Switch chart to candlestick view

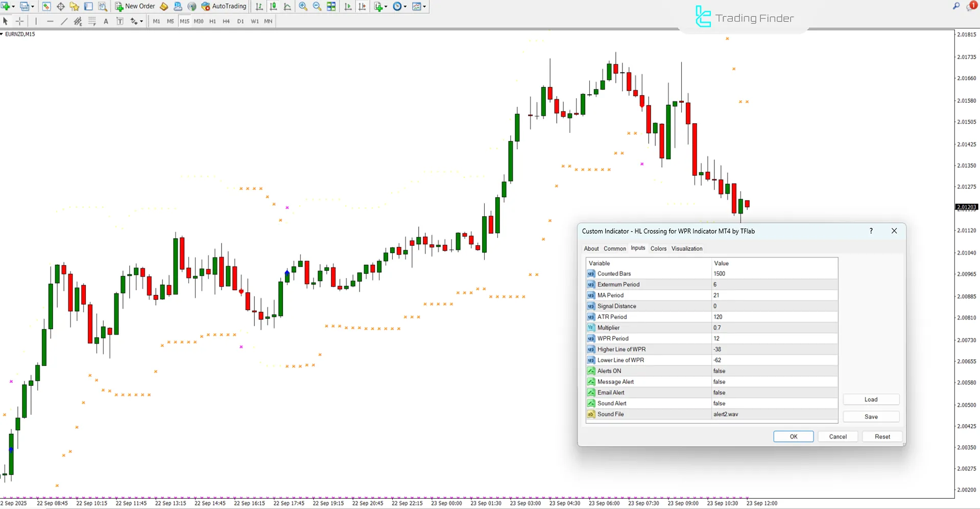pos(273,7)
